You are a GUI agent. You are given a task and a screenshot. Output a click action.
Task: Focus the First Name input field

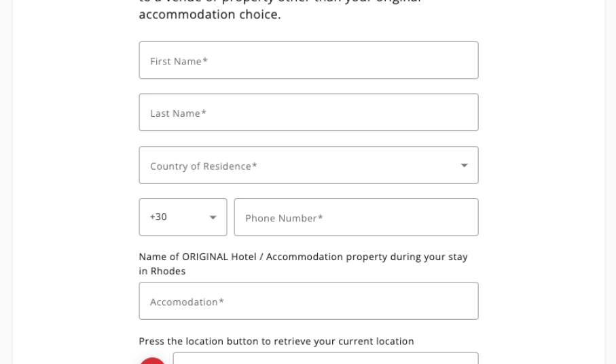[308, 60]
